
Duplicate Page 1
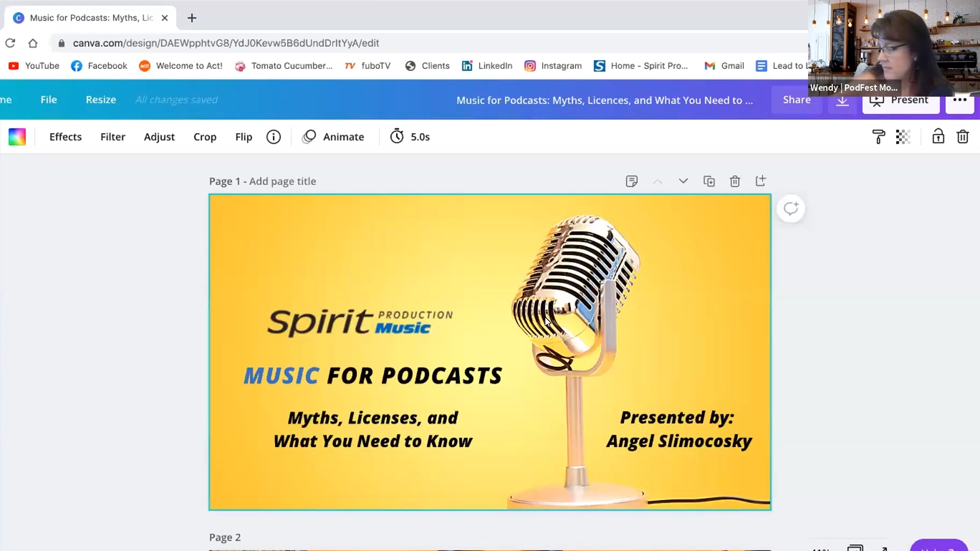[709, 181]
